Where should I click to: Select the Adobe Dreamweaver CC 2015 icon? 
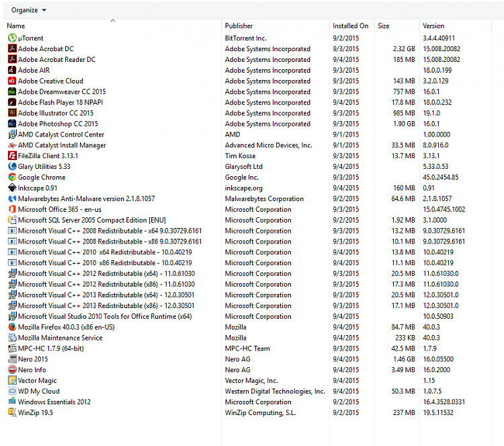click(x=12, y=91)
